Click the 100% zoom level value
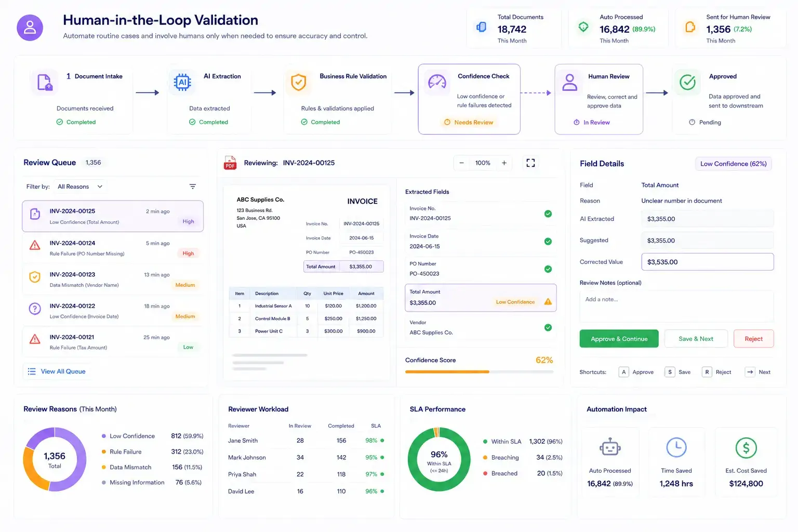This screenshot has width=798, height=532. [483, 163]
